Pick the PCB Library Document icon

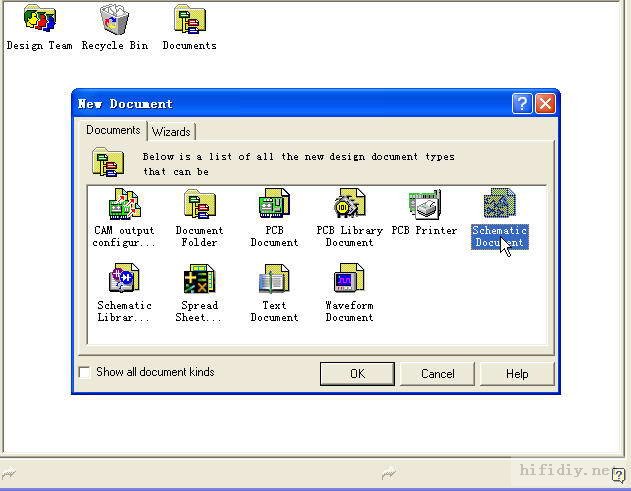(x=349, y=205)
